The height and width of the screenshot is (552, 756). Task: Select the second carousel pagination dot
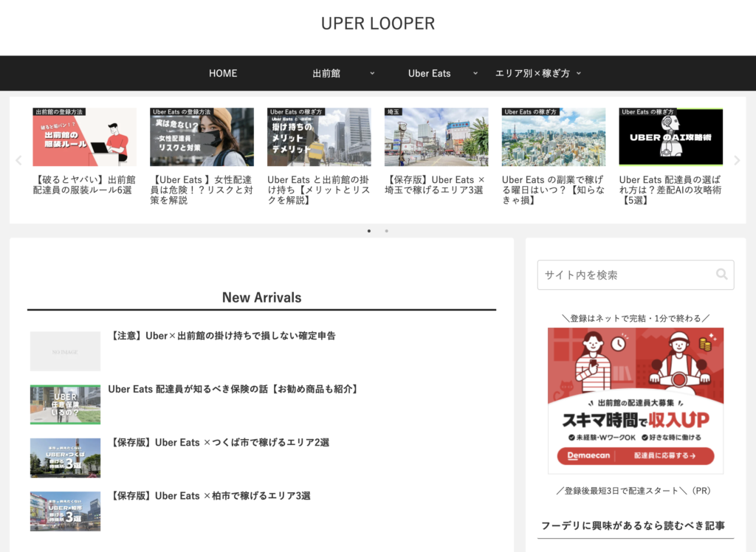386,231
